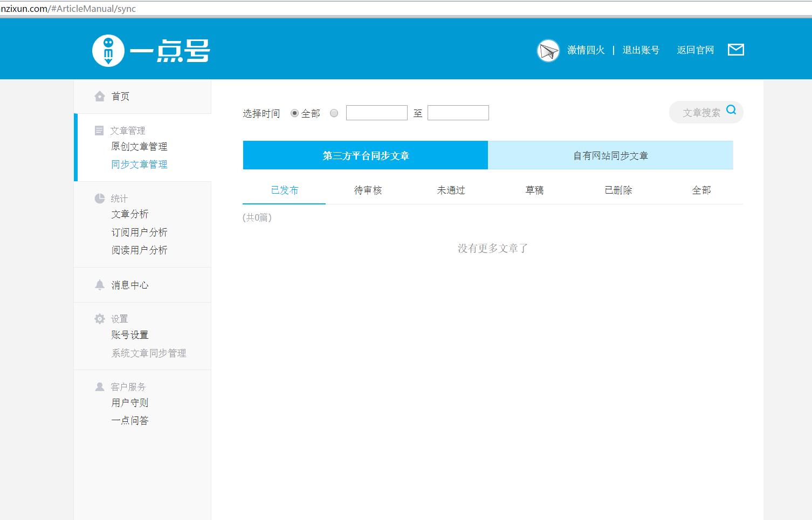The height and width of the screenshot is (520, 812).
Task: Open settings via the gear icon beside 设置
Action: click(x=99, y=318)
